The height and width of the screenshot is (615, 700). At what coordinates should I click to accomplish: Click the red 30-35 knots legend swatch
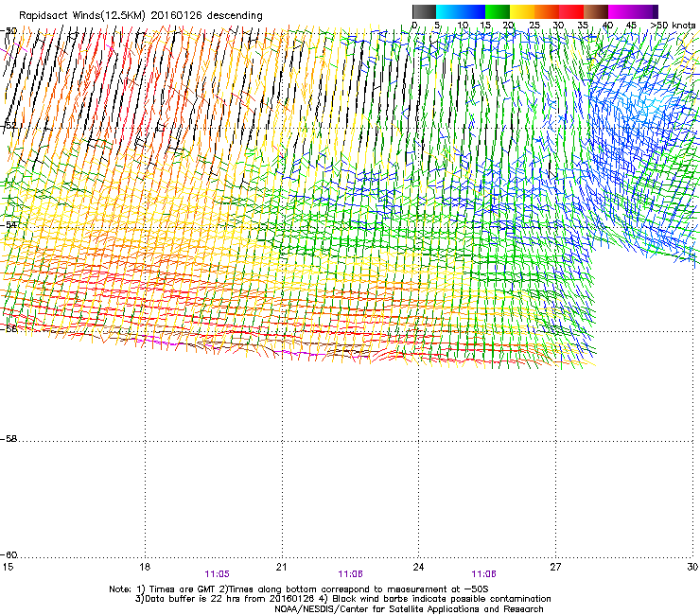coord(571,11)
